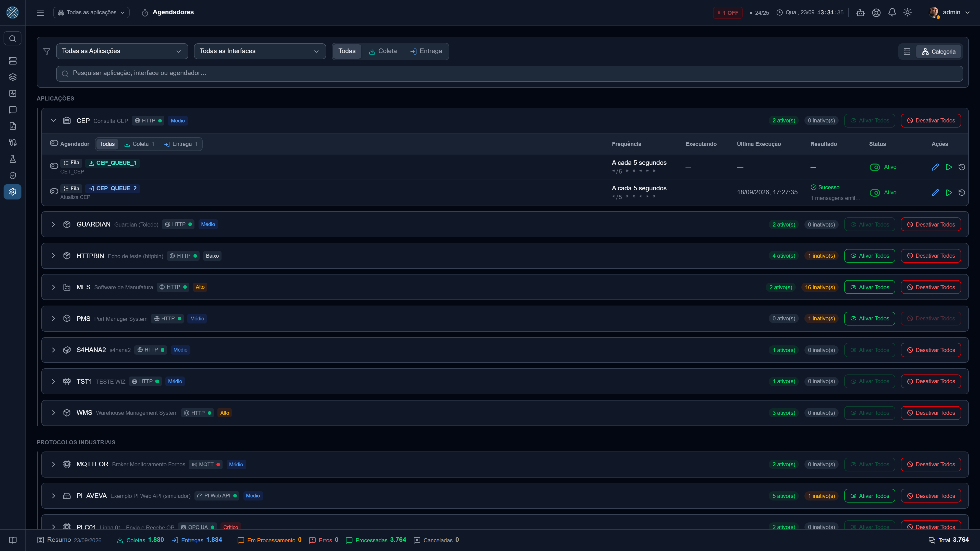Image resolution: width=980 pixels, height=551 pixels.
Task: Edit the CEP_QUEUE_1 scheduler with pencil icon
Action: pos(935,167)
